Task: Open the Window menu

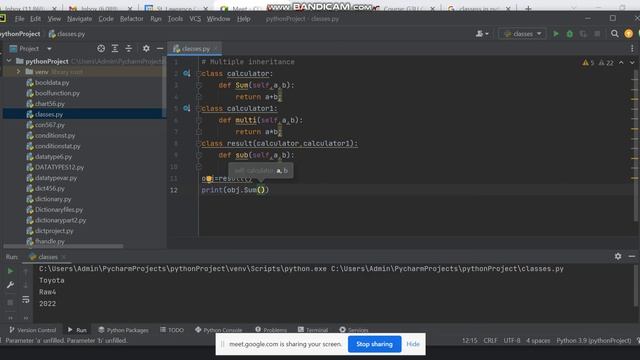Action: (218, 19)
